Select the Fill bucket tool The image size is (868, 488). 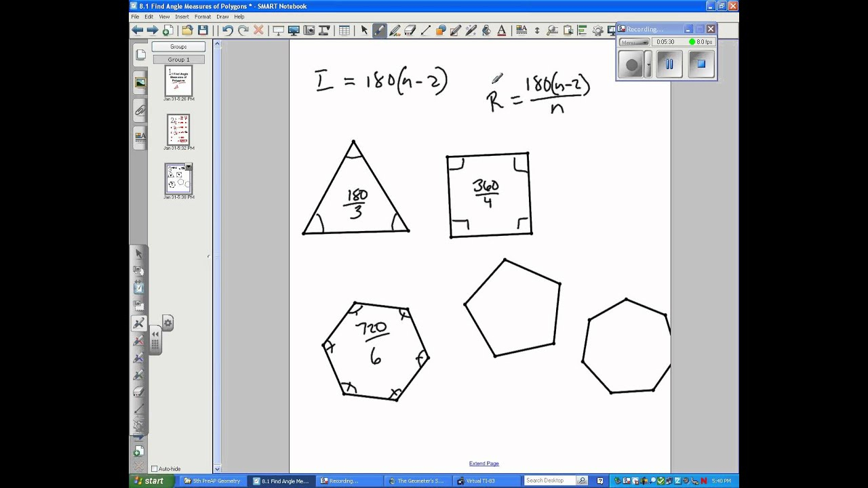(x=486, y=30)
